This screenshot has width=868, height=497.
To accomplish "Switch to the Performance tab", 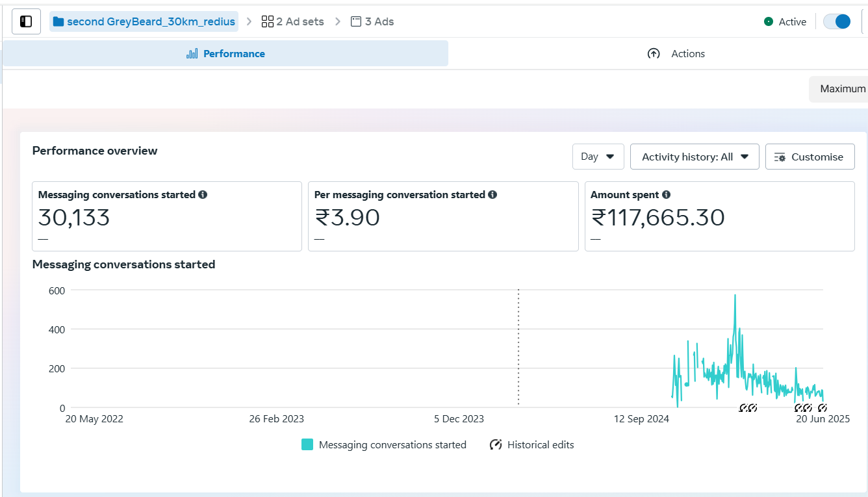I will tap(225, 53).
